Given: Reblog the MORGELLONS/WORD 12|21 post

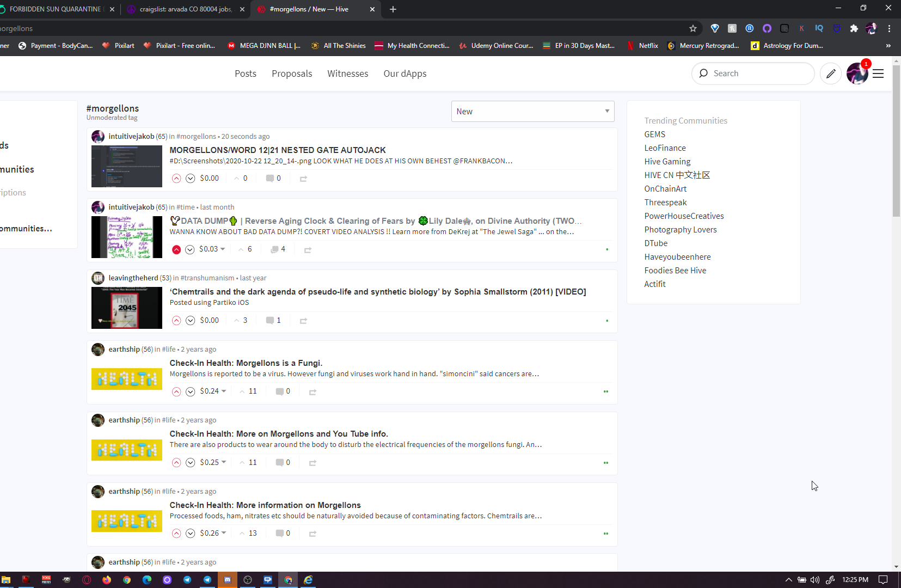Looking at the screenshot, I should (x=303, y=179).
